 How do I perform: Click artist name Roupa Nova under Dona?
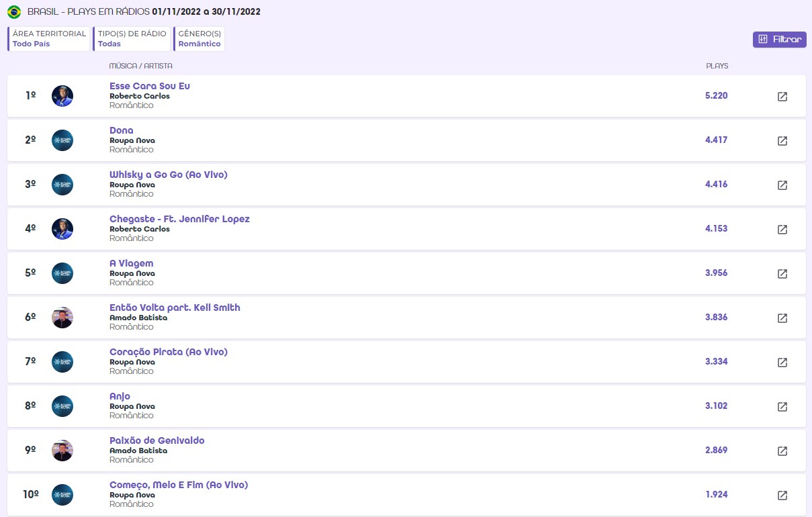click(x=132, y=140)
